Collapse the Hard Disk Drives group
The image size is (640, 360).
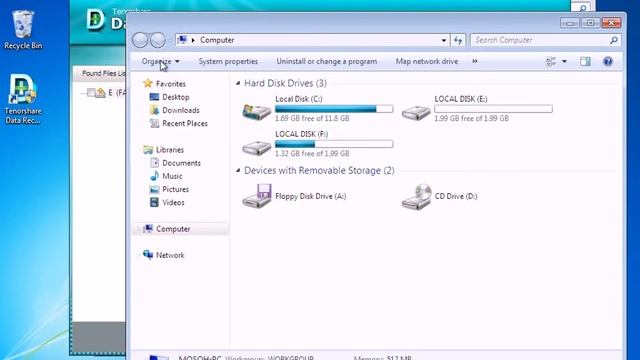pos(238,83)
